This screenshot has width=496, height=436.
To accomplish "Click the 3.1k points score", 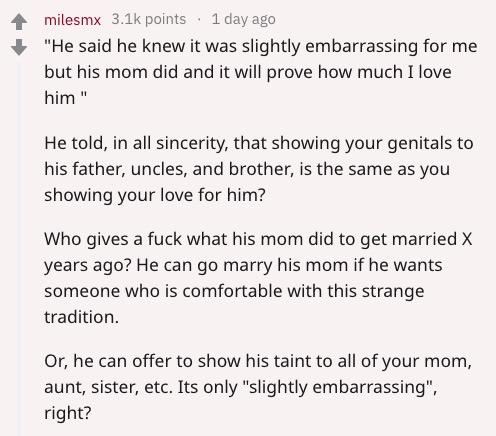I will [149, 19].
